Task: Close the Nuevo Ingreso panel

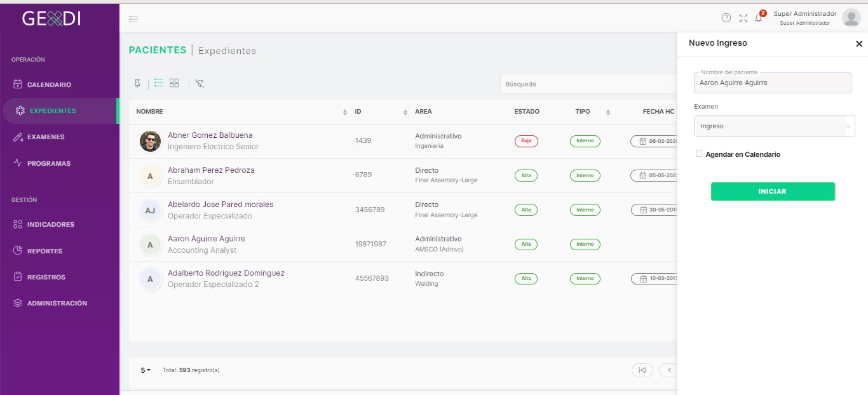Action: click(859, 44)
